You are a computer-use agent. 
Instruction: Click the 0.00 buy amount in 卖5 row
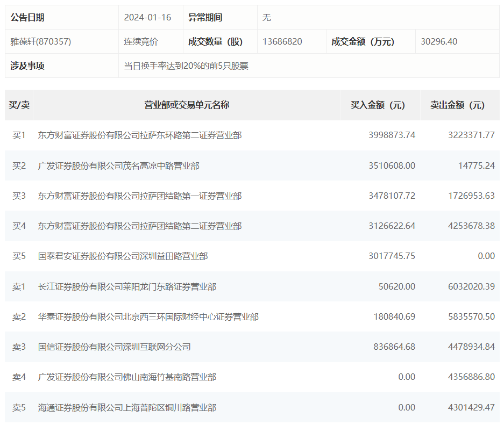click(x=407, y=408)
